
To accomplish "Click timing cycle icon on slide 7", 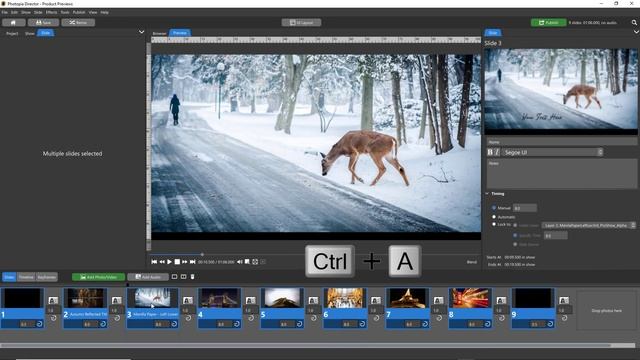I will (425, 324).
